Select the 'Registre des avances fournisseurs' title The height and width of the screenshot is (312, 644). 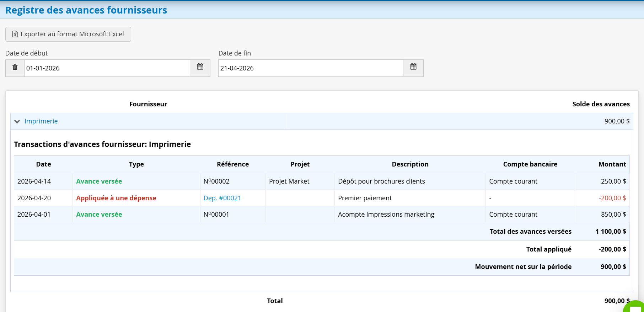click(86, 10)
